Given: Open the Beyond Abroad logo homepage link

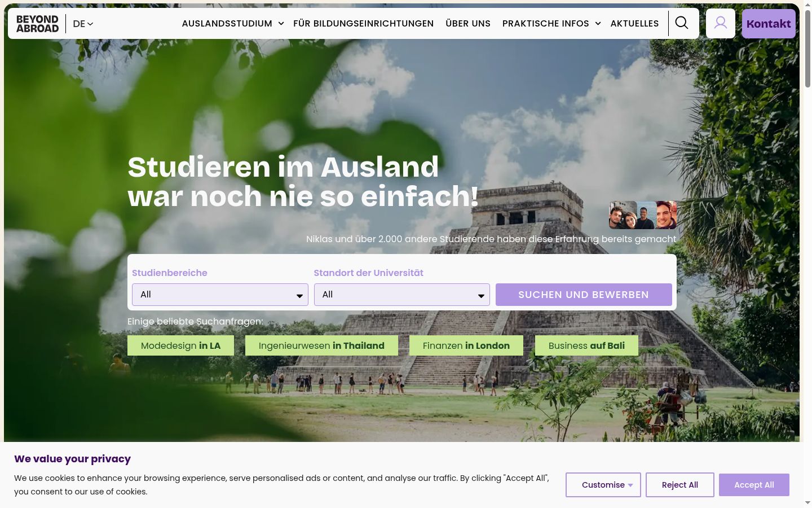Looking at the screenshot, I should pos(37,24).
